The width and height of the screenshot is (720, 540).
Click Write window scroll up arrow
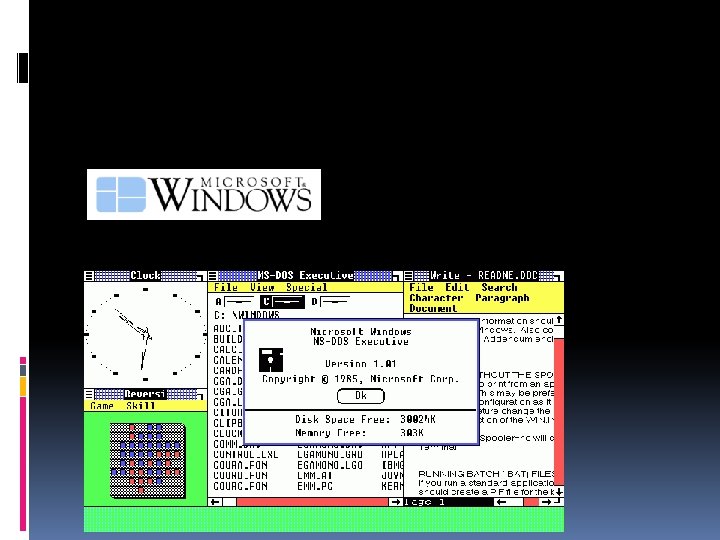559,320
